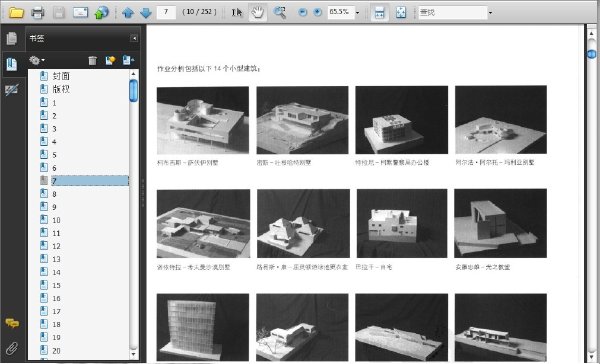Select the 封面 bookmark
This screenshot has height=364, width=600.
[x=61, y=76]
